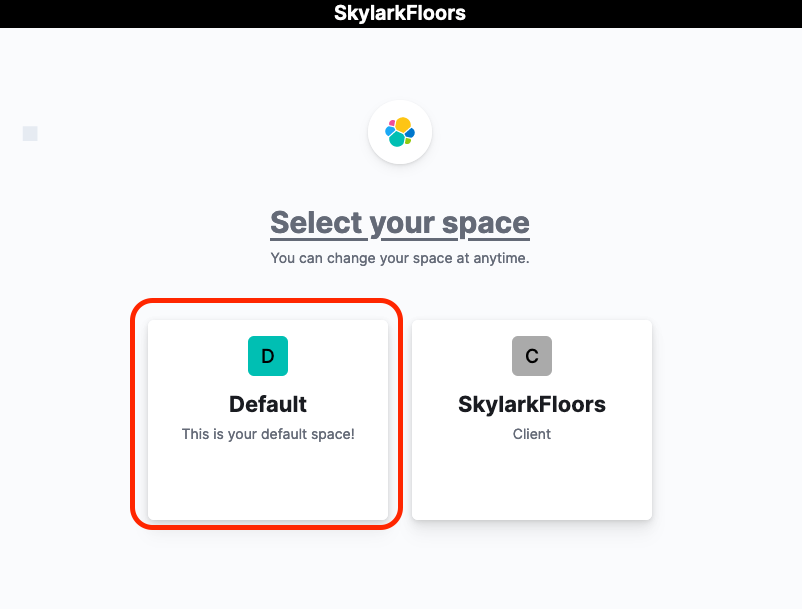Viewport: 802px width, 609px height.
Task: Click a blue petal of the flower logo
Action: pyautogui.click(x=390, y=131)
